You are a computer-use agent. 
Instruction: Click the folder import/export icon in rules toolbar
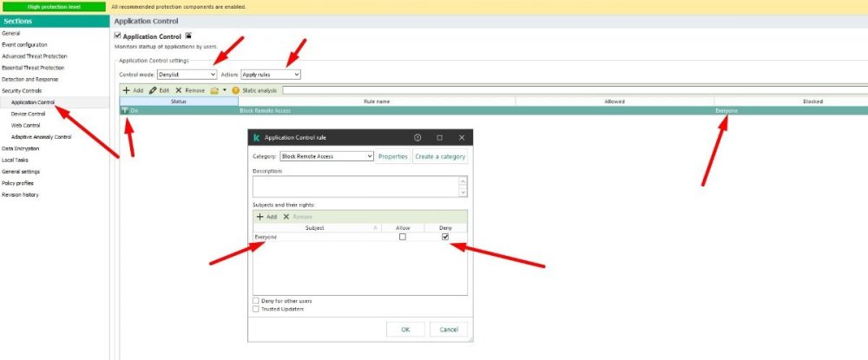point(214,90)
